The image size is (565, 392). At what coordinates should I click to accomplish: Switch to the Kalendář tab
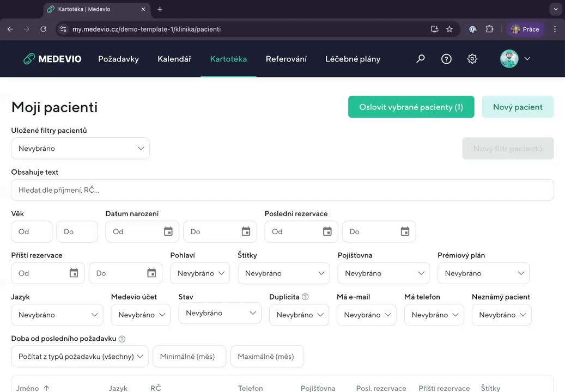pos(174,59)
